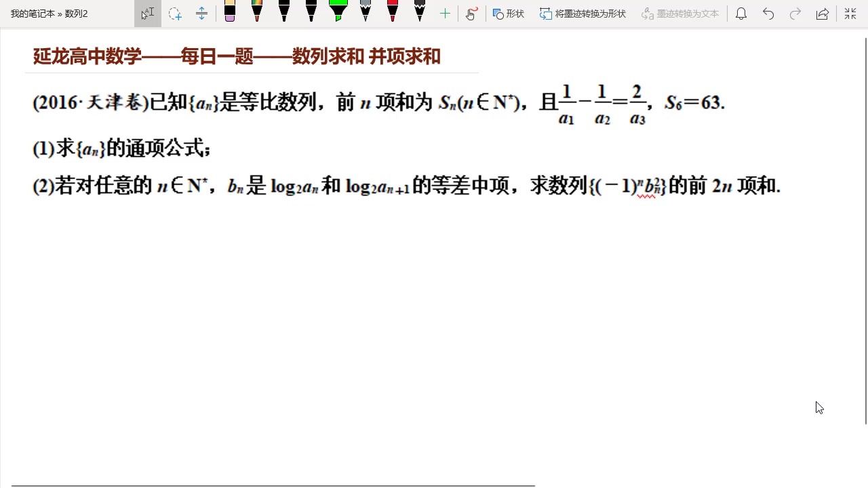Add a new pen with the plus icon
This screenshot has width=868, height=488.
coord(445,14)
